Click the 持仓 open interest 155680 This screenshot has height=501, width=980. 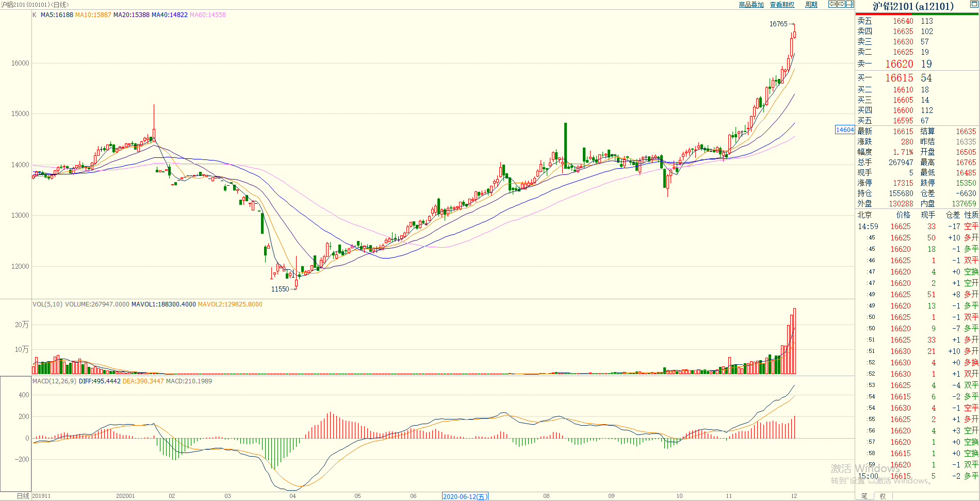click(901, 193)
